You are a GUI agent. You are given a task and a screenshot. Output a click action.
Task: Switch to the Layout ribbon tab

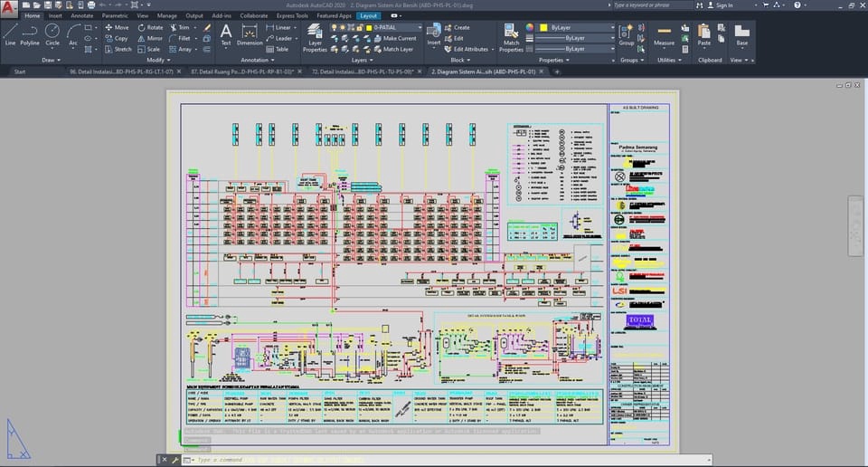(368, 15)
